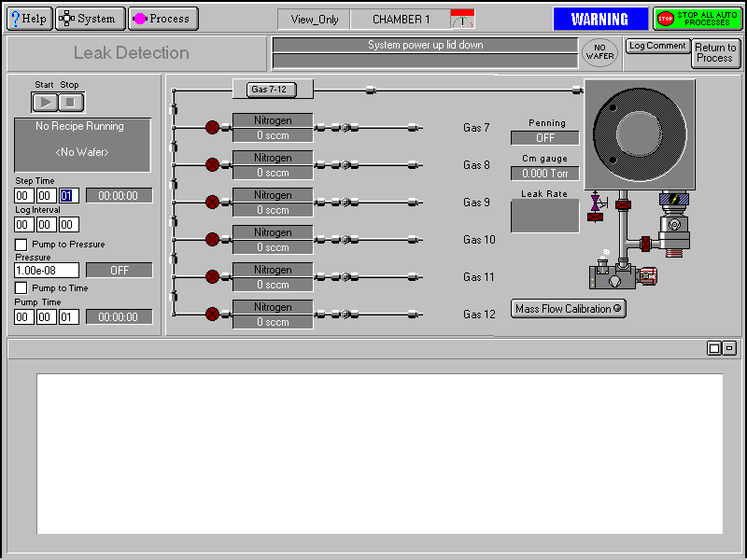Click the Pressure setpoint input field
The height and width of the screenshot is (560, 747).
pyautogui.click(x=47, y=271)
